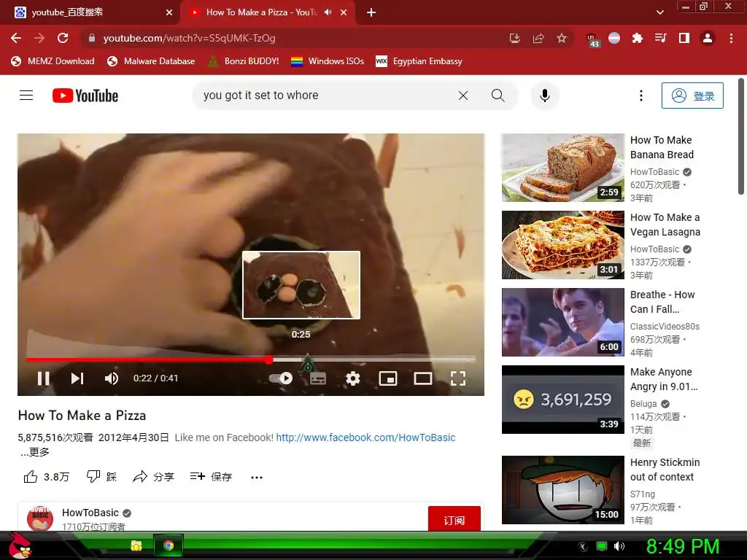Viewport: 747px width, 560px height.
Task: Open the YouTube hamburger guide menu
Action: (26, 96)
